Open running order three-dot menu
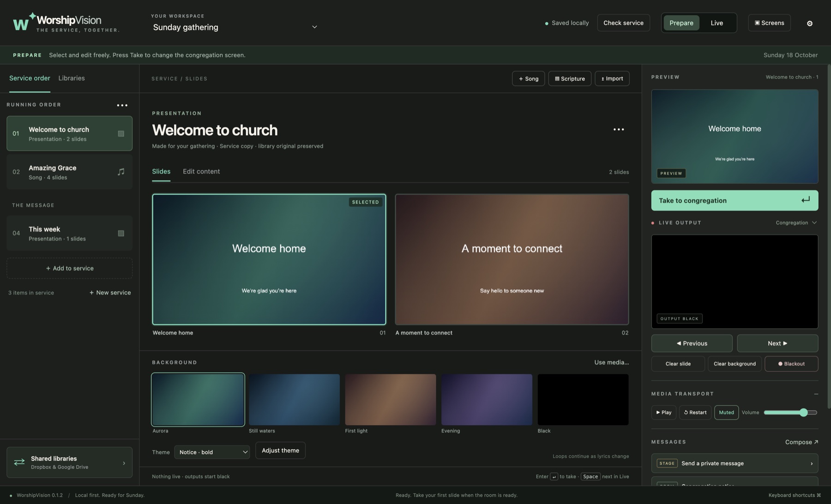The height and width of the screenshot is (504, 831). tap(122, 105)
